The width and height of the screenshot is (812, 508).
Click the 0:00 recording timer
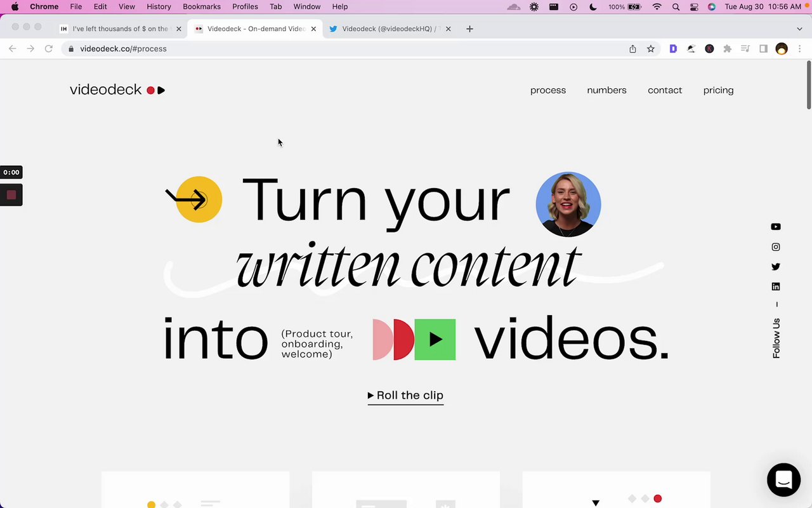(x=11, y=172)
